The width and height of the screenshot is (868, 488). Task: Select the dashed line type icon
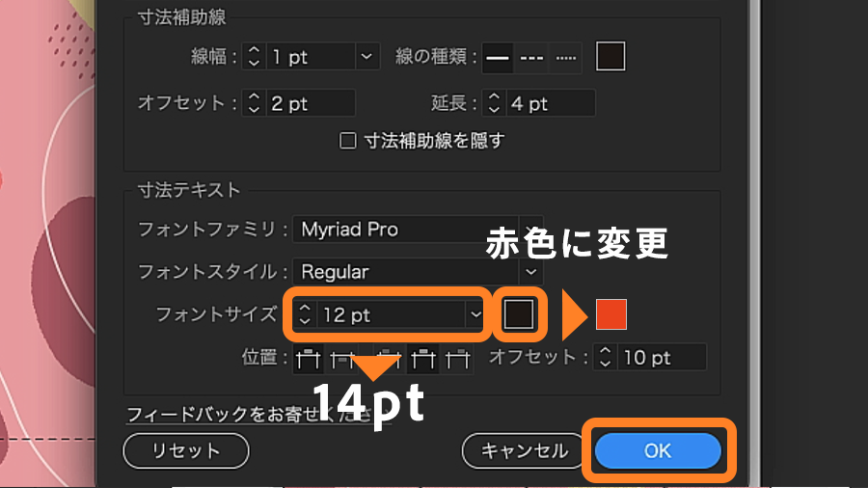tap(531, 57)
